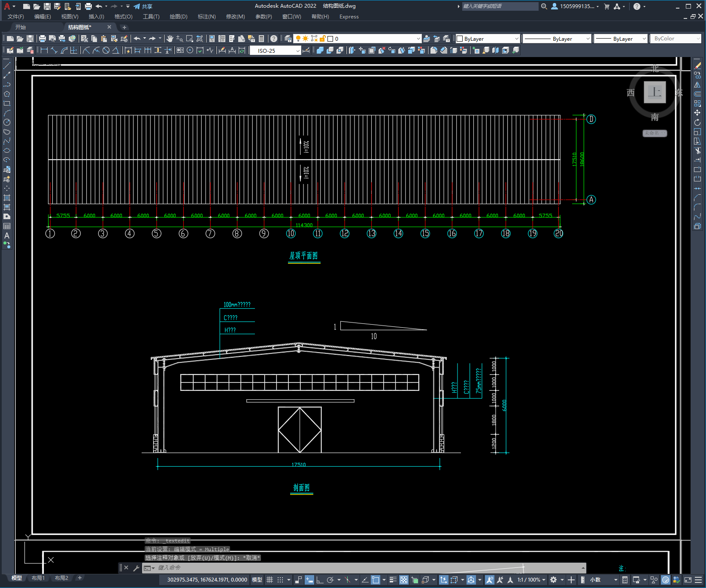706x588 pixels.
Task: Switch to the 开始 tab
Action: 21,27
